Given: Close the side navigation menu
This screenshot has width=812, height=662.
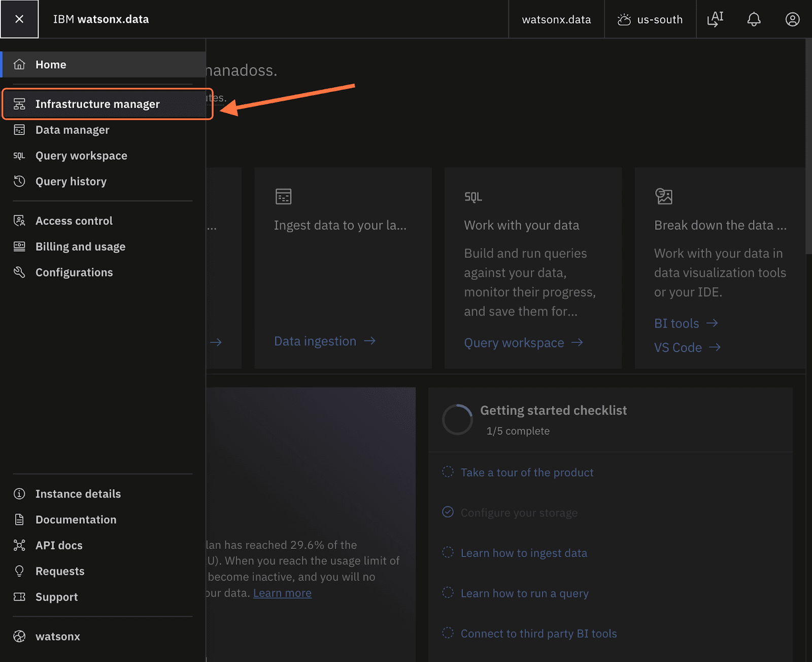Looking at the screenshot, I should pos(19,19).
